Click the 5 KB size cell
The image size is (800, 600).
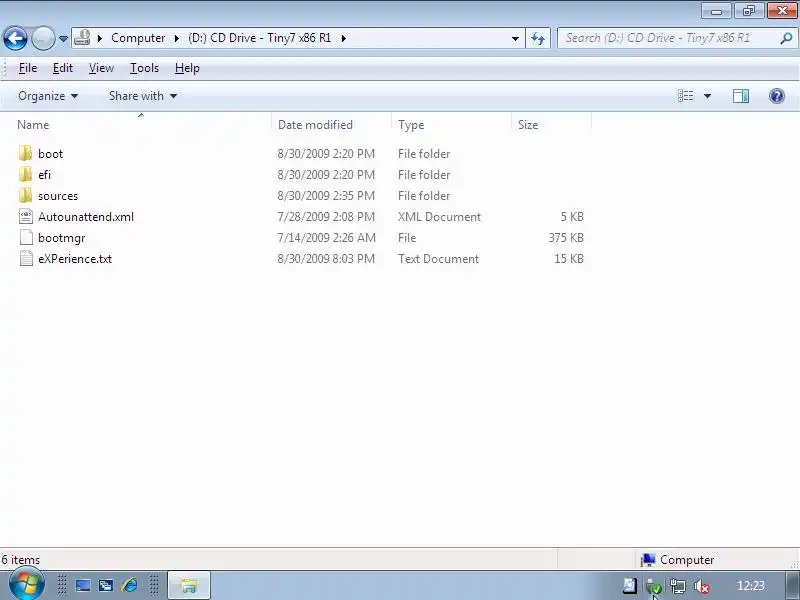(572, 216)
